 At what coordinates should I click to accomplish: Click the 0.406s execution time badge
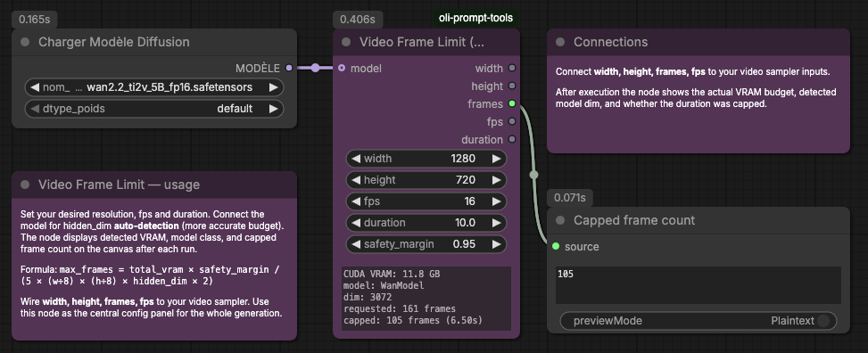357,20
